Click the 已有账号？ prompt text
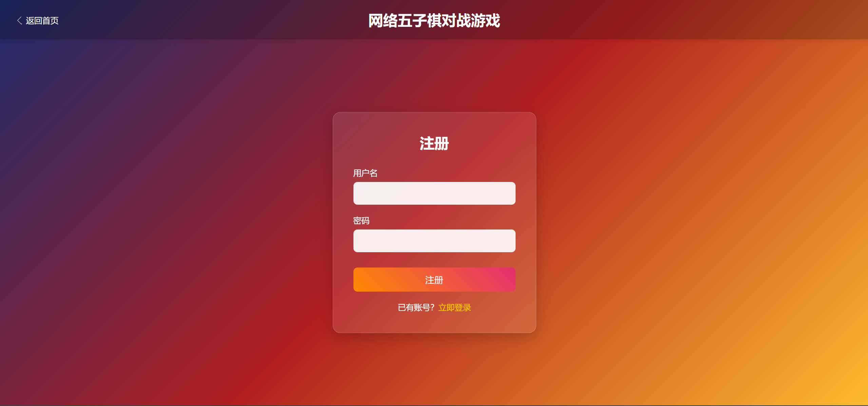This screenshot has width=868, height=406. pyautogui.click(x=416, y=308)
